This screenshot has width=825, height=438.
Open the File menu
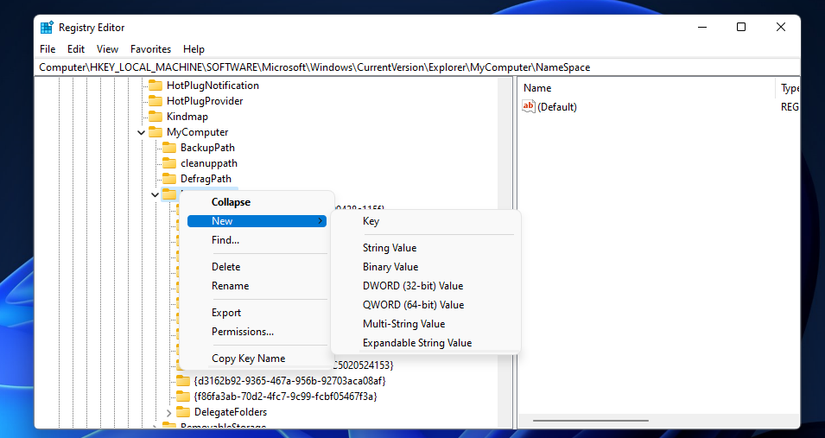47,49
